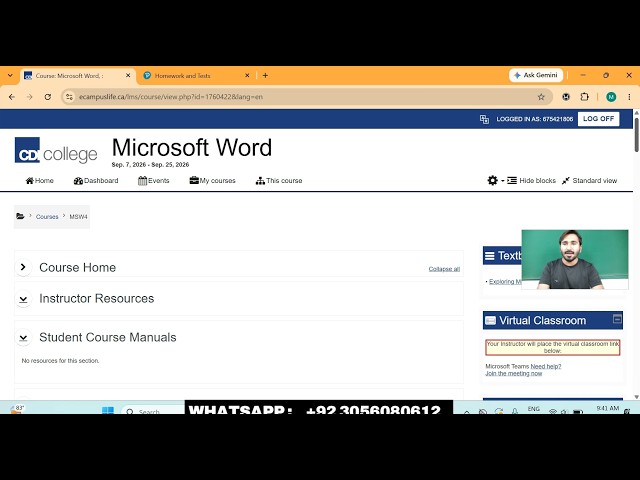Open Home in navigation menu
Image resolution: width=640 pixels, height=480 pixels.
point(40,180)
